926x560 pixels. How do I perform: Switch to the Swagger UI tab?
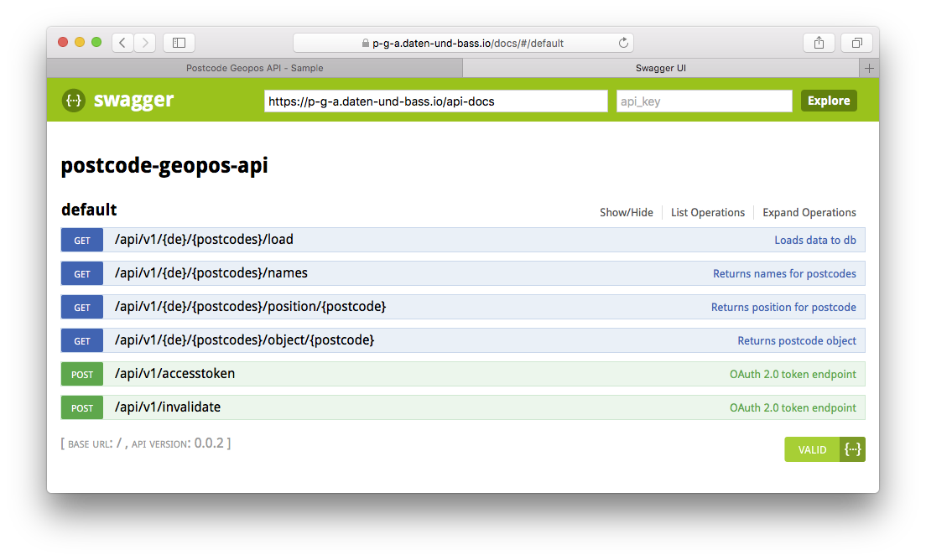(660, 68)
